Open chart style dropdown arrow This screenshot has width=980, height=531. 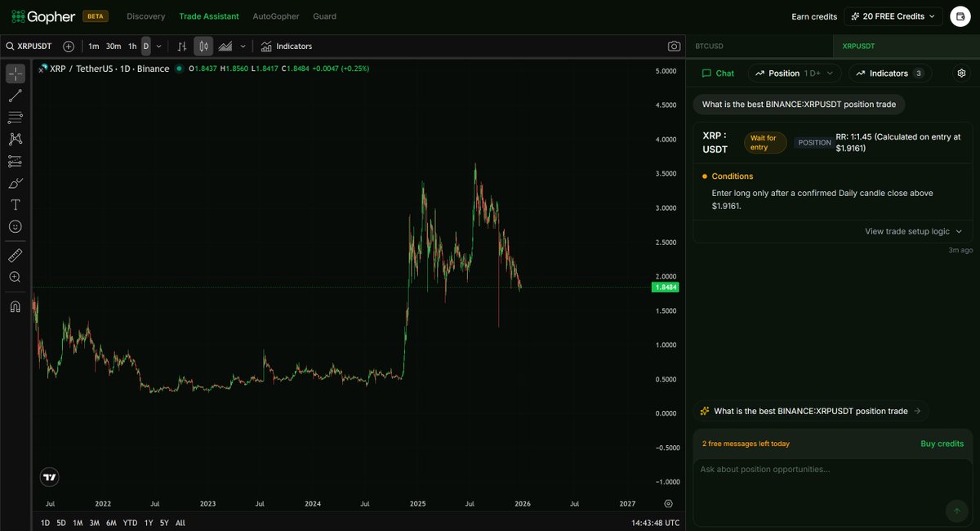tap(243, 47)
